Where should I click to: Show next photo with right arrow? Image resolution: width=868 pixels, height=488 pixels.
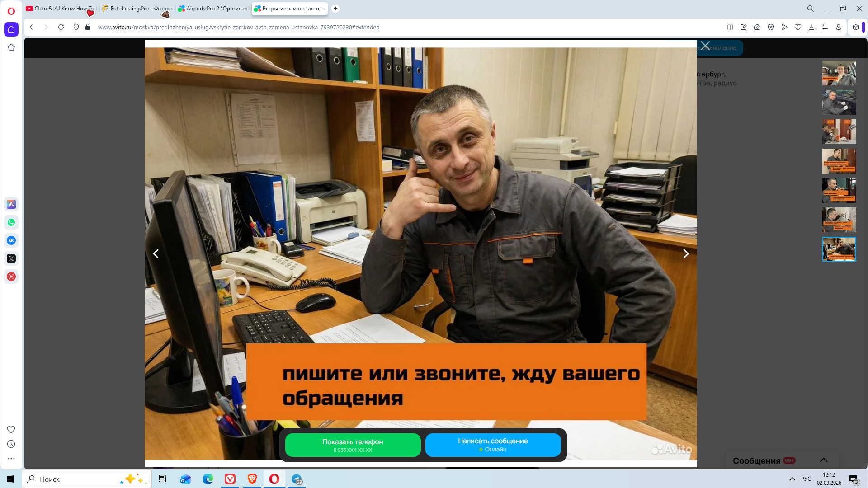685,254
